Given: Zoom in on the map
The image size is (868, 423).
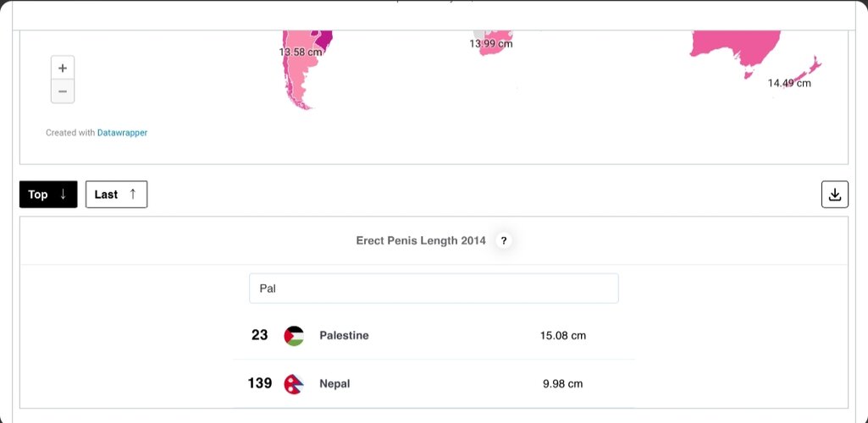Looking at the screenshot, I should (63, 68).
